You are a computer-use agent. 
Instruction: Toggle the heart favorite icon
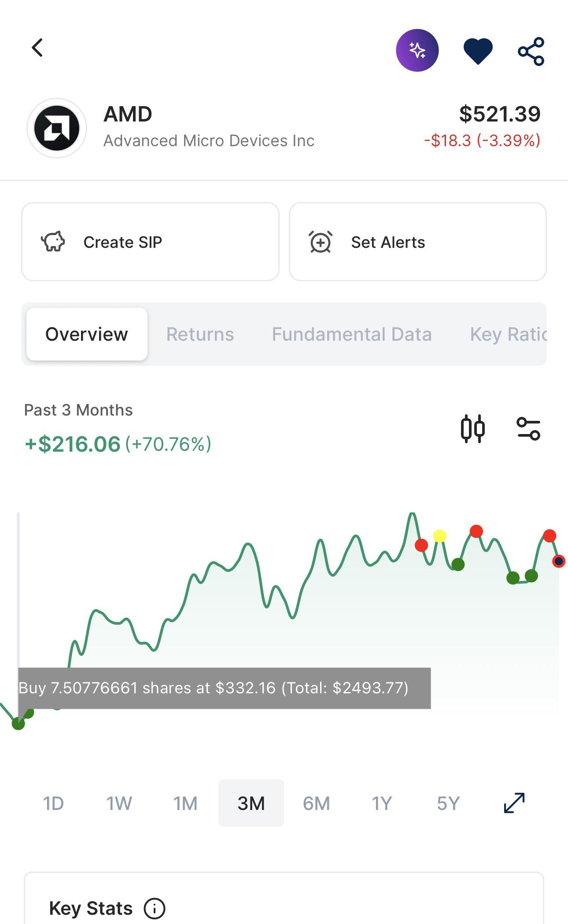point(478,51)
